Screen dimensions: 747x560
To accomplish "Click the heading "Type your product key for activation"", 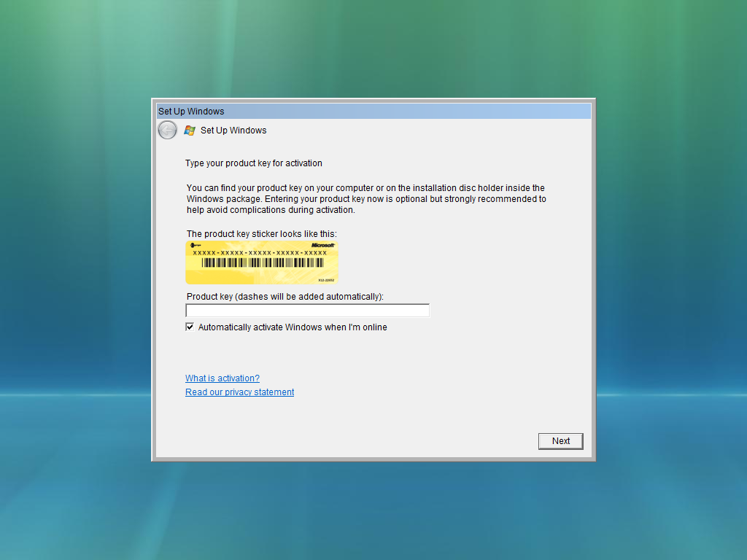I will click(x=253, y=163).
